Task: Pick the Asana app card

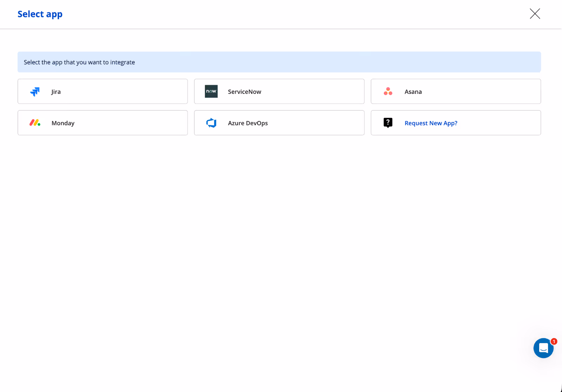Action: pos(456,91)
